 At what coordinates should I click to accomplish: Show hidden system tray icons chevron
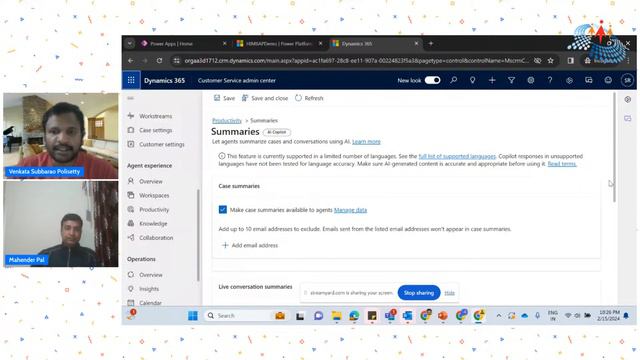(x=499, y=316)
